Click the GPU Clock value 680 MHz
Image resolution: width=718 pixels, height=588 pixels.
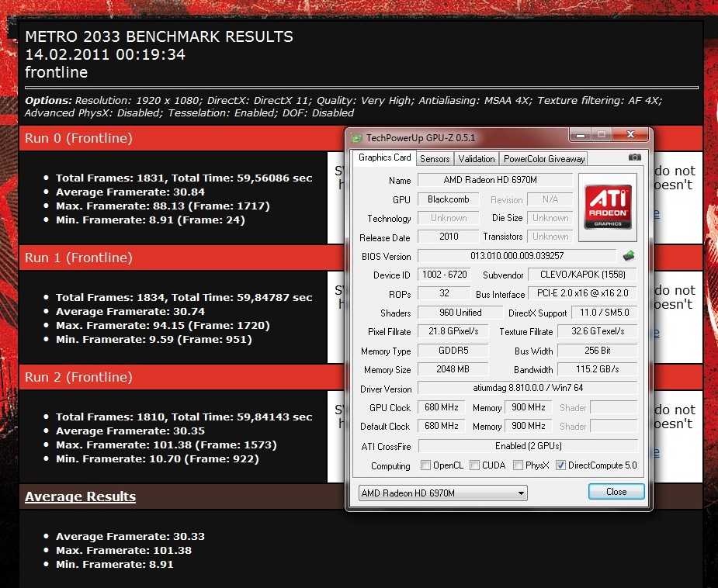point(442,407)
